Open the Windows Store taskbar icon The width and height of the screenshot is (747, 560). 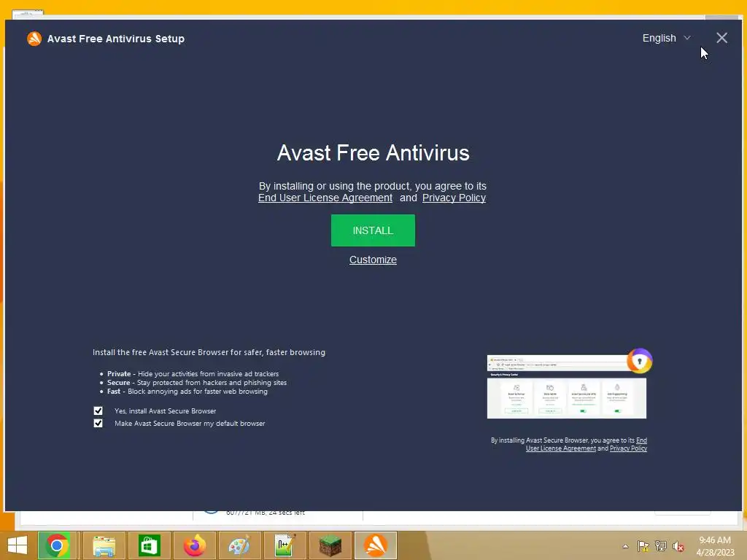pyautogui.click(x=149, y=545)
